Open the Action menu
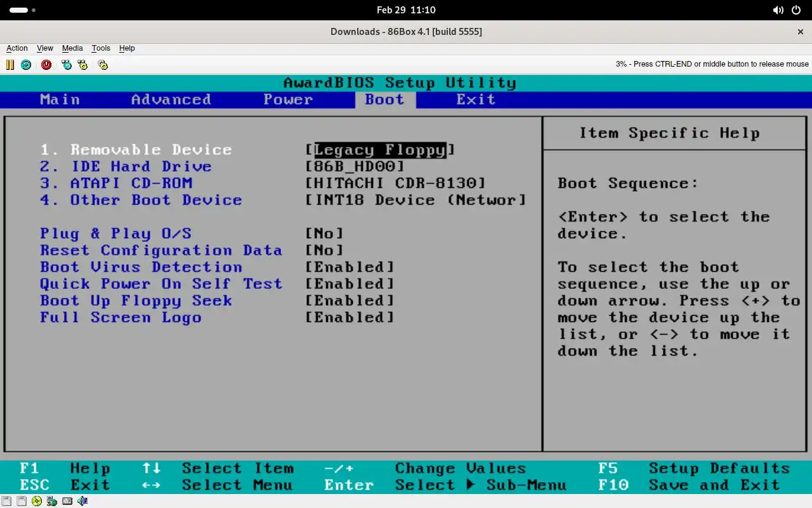This screenshot has height=508, width=812. click(x=17, y=48)
